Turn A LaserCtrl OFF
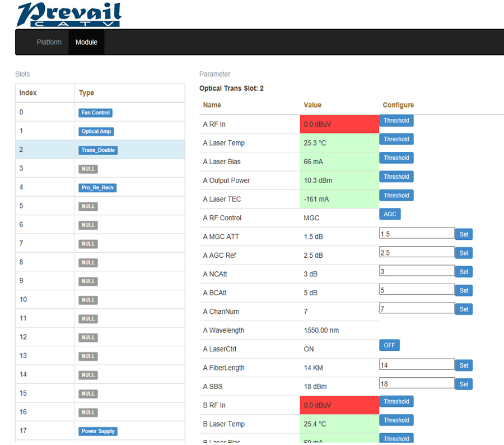Viewport: 504px width, 445px height. (x=389, y=345)
